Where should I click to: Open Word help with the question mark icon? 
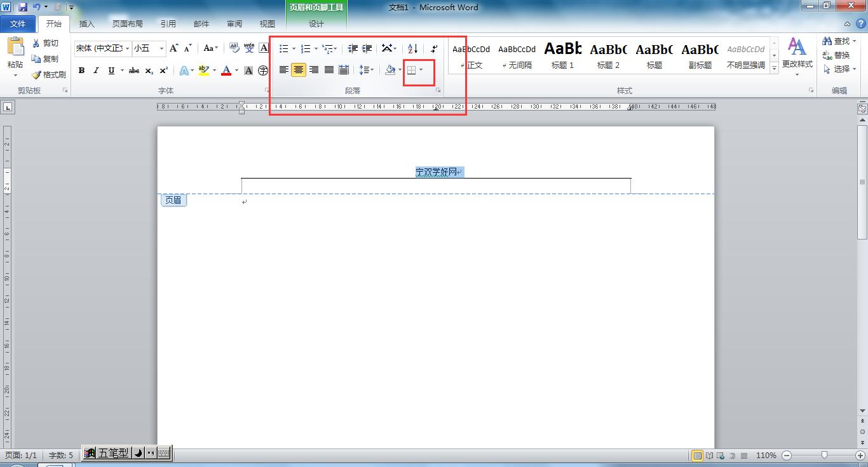860,24
